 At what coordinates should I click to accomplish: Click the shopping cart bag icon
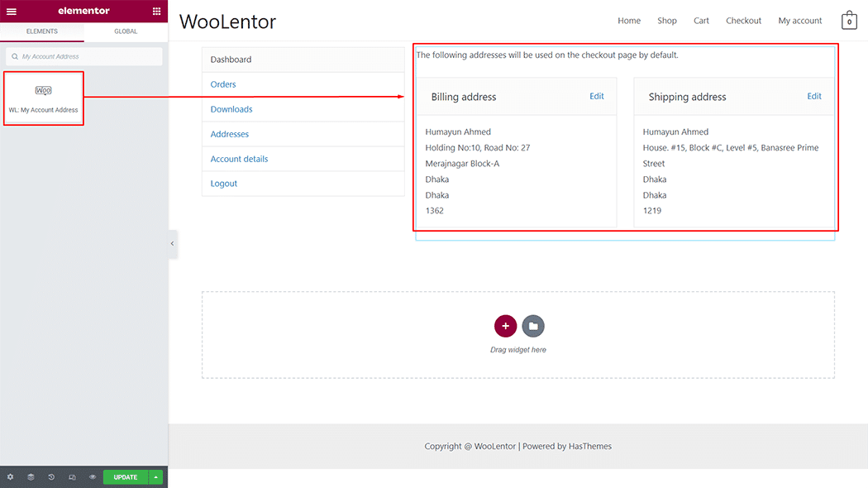(x=849, y=21)
